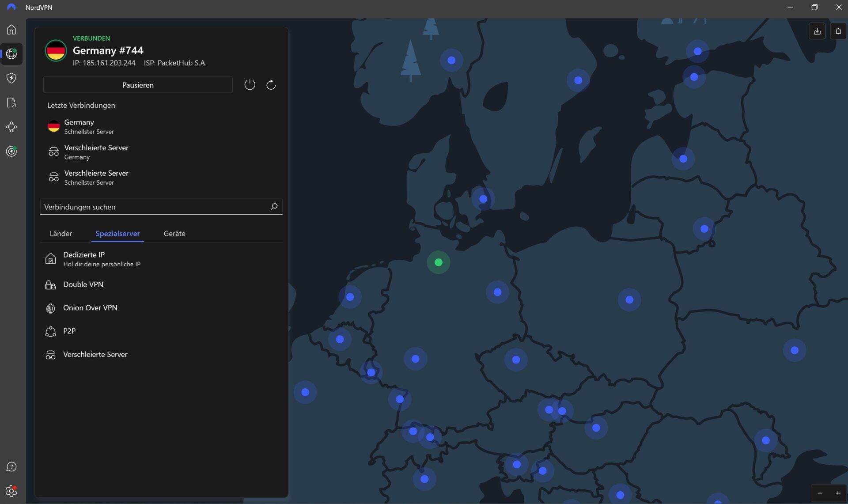
Task: Select recent connection Germany Schnellster Server
Action: [161, 126]
